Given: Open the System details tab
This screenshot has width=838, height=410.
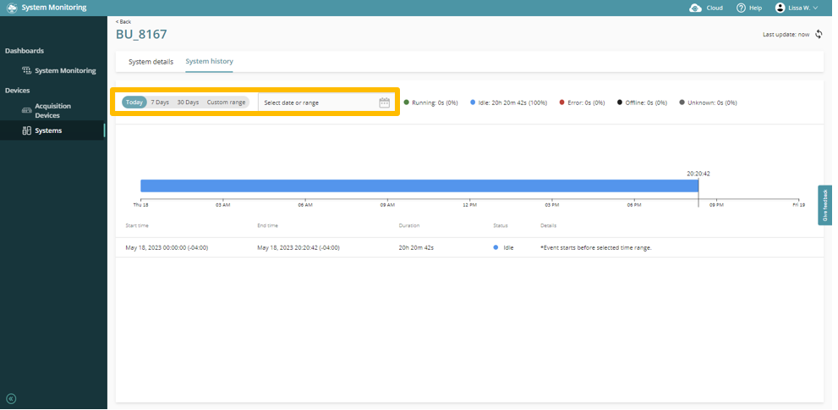Looking at the screenshot, I should point(151,62).
